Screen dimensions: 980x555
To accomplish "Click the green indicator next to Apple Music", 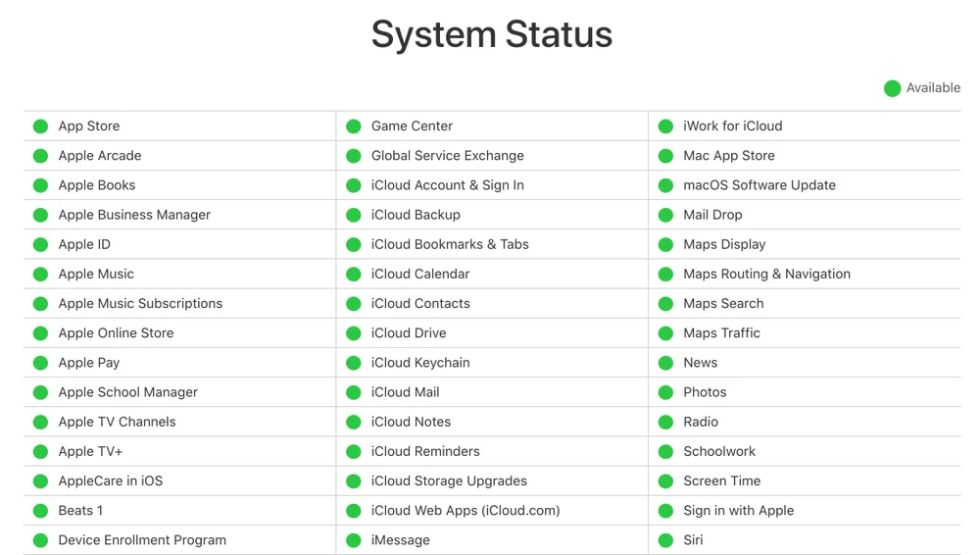I will tap(40, 275).
